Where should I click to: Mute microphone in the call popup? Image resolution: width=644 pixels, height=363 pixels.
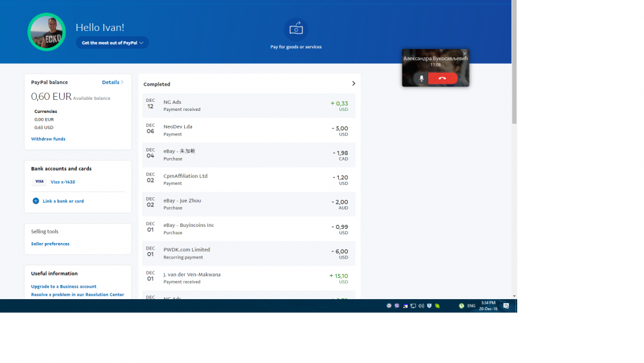coord(421,79)
